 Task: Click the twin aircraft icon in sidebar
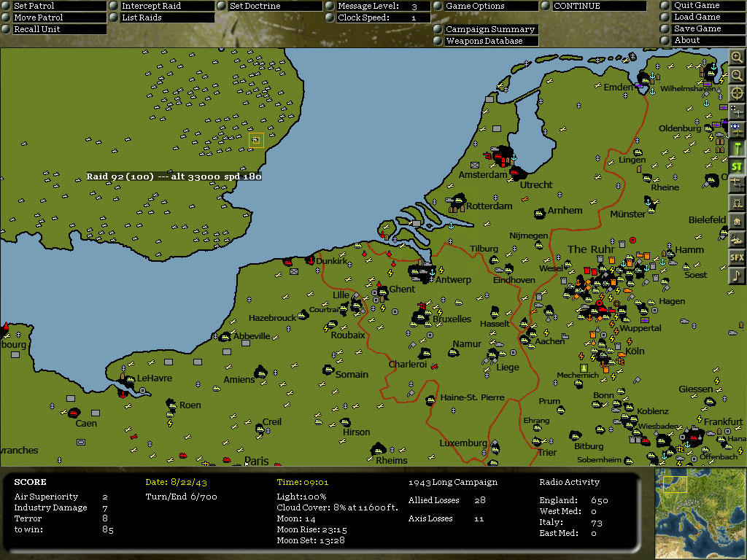click(737, 184)
